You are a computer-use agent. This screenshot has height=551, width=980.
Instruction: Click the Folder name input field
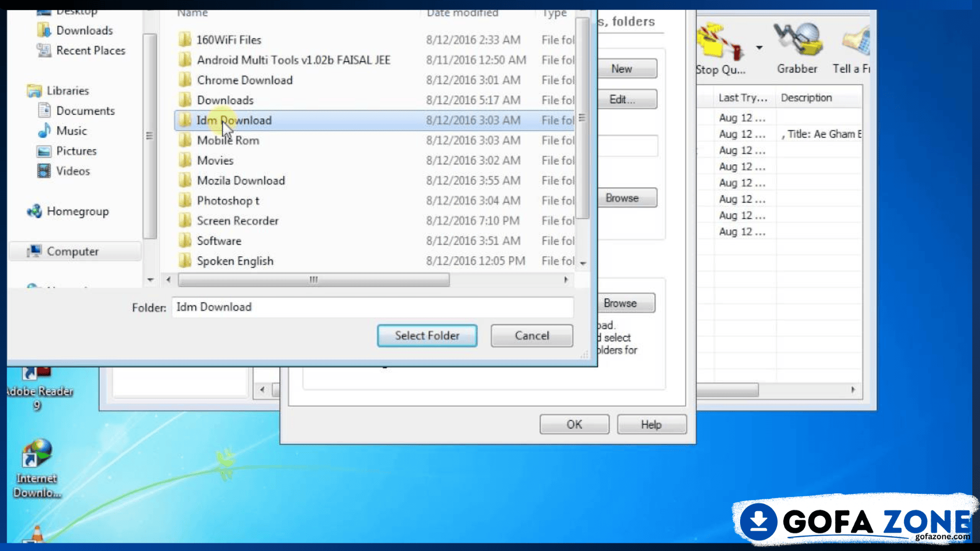point(373,307)
